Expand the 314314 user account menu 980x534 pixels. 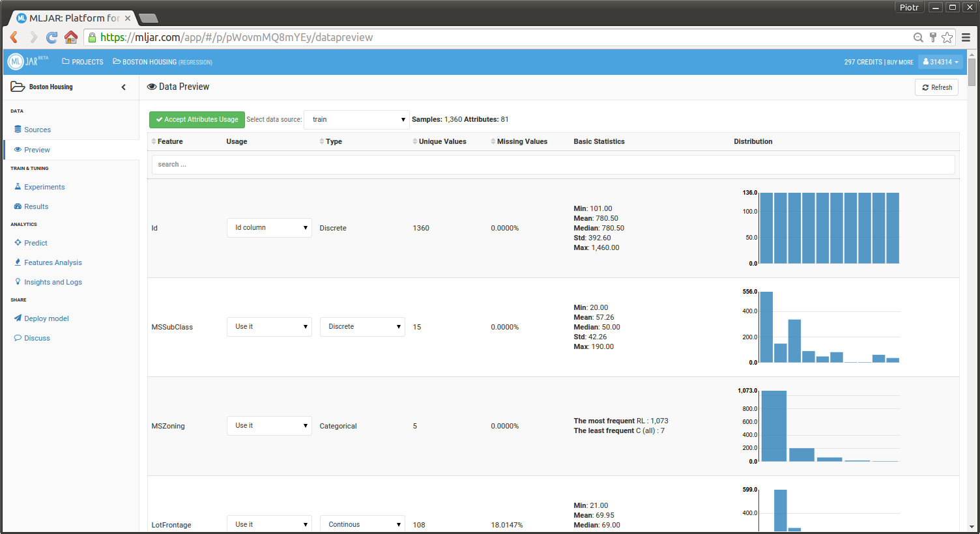(x=941, y=62)
